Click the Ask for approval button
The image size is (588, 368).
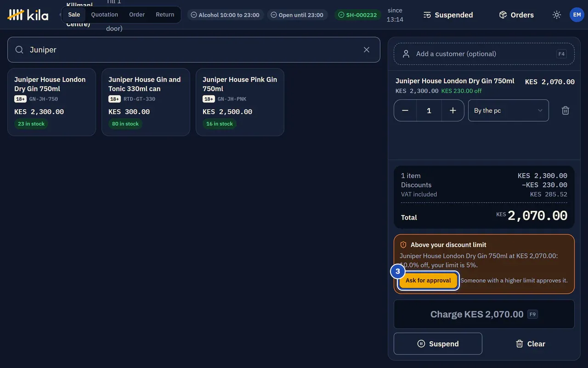point(428,281)
